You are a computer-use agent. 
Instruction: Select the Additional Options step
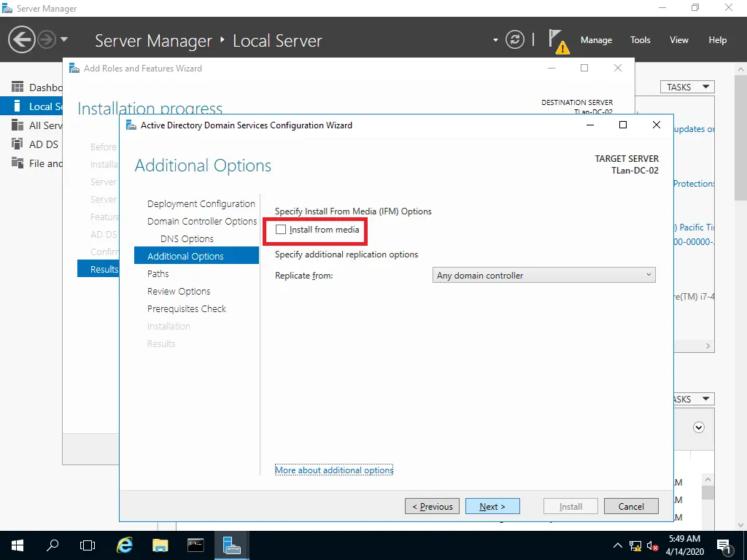[196, 256]
